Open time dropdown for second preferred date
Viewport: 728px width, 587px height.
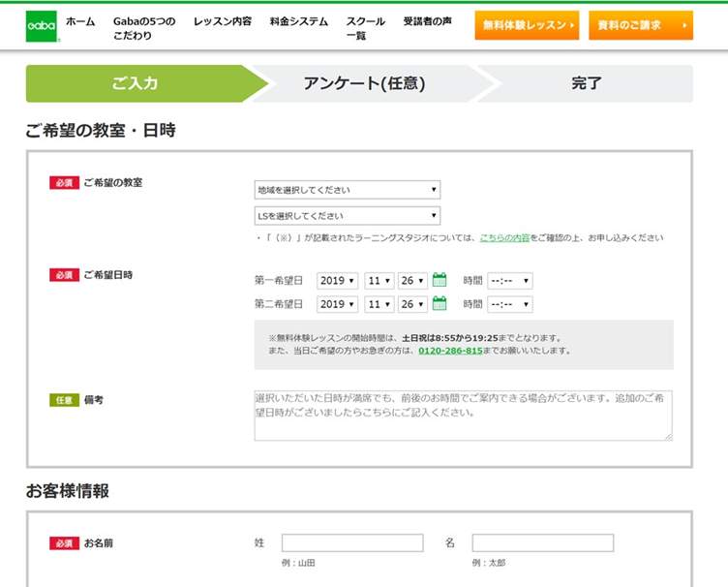[509, 304]
